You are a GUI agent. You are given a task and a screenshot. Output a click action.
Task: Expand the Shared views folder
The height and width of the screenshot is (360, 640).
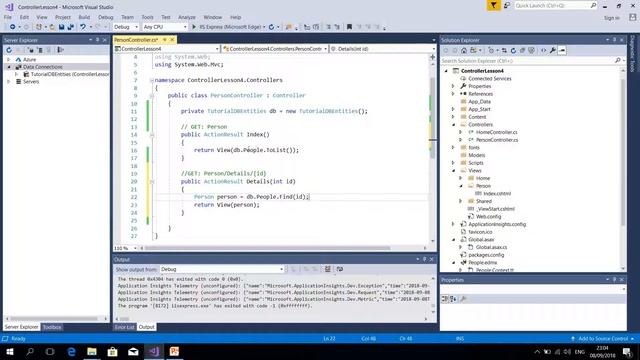(461, 201)
